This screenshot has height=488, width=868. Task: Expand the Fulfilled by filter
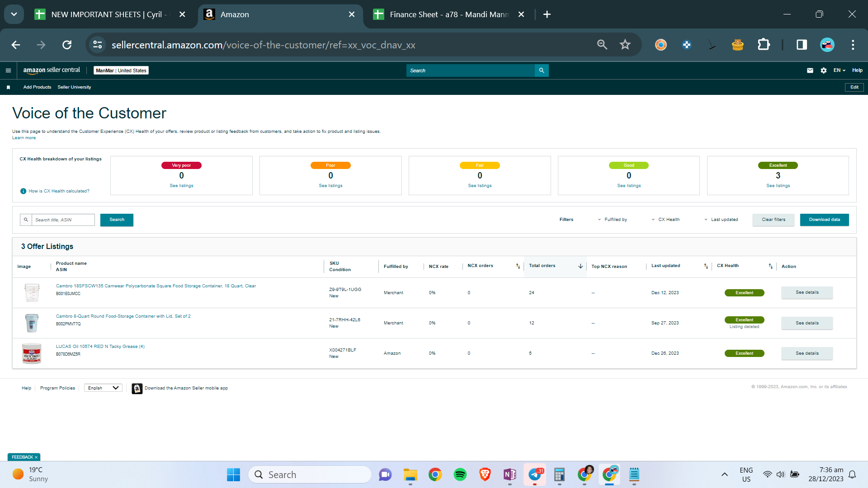(x=612, y=220)
